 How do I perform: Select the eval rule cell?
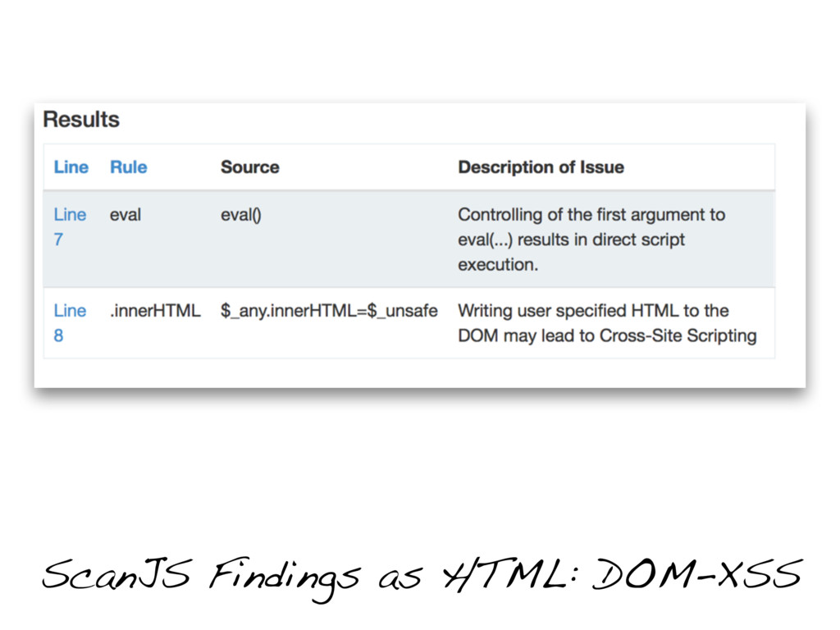coord(126,215)
